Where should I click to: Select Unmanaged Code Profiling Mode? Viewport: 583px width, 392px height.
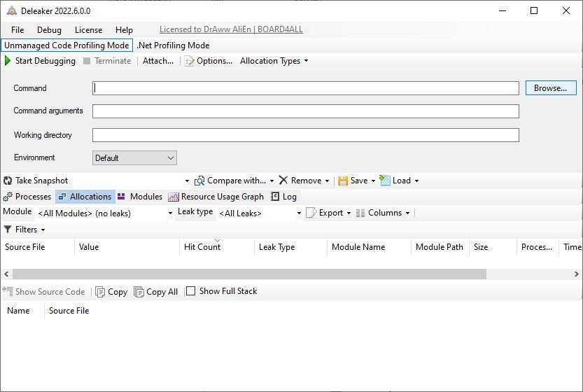coord(66,45)
